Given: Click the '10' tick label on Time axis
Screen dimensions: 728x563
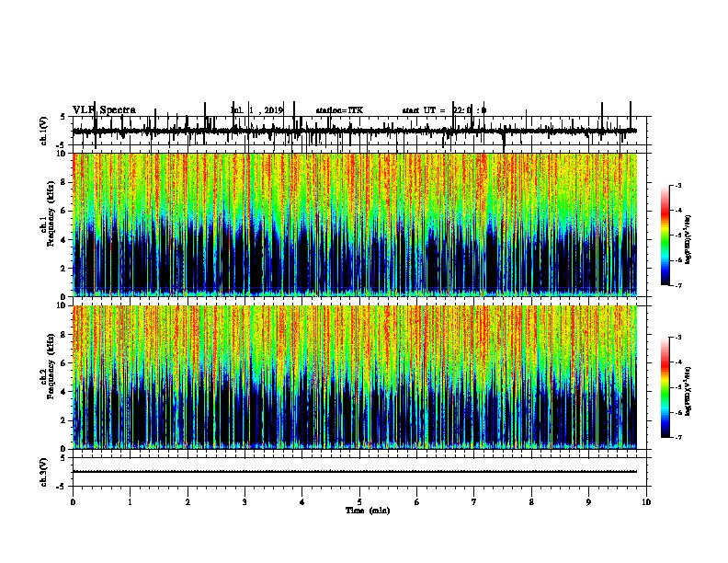Looking at the screenshot, I should [x=646, y=502].
